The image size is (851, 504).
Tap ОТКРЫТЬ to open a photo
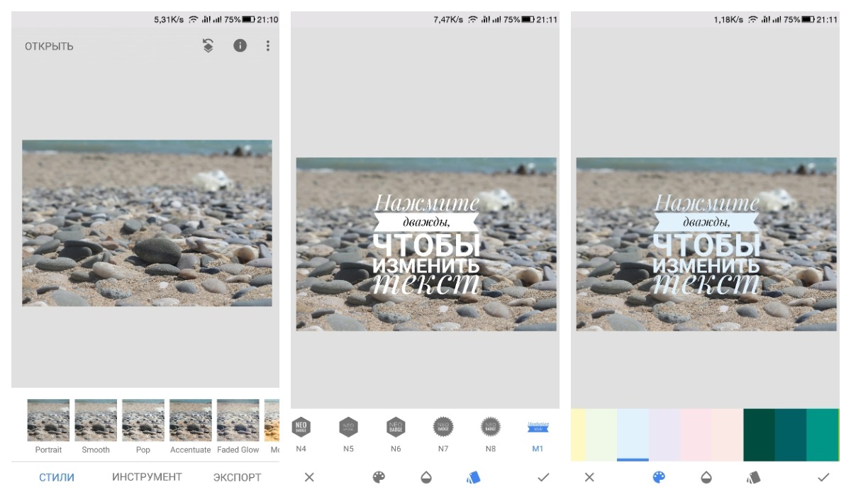[x=49, y=47]
